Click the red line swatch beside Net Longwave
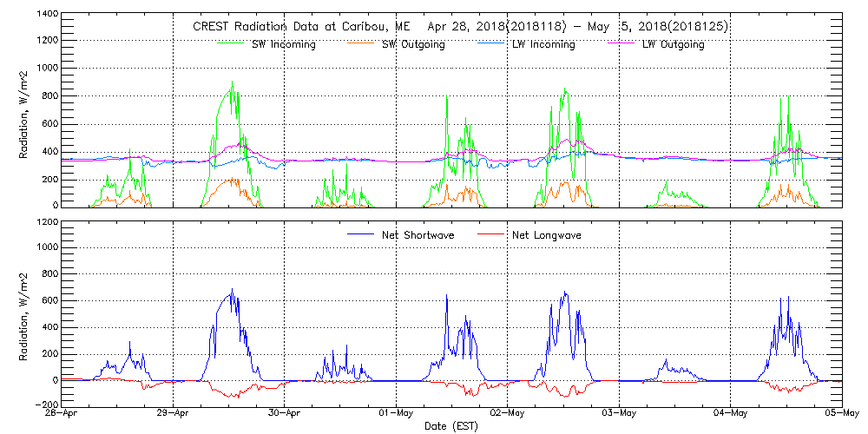 click(491, 234)
